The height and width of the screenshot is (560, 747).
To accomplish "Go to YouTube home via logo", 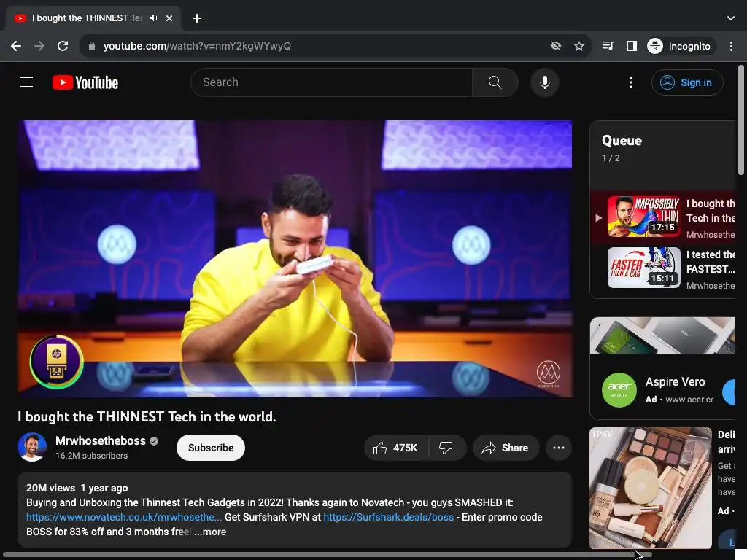I will tap(85, 82).
